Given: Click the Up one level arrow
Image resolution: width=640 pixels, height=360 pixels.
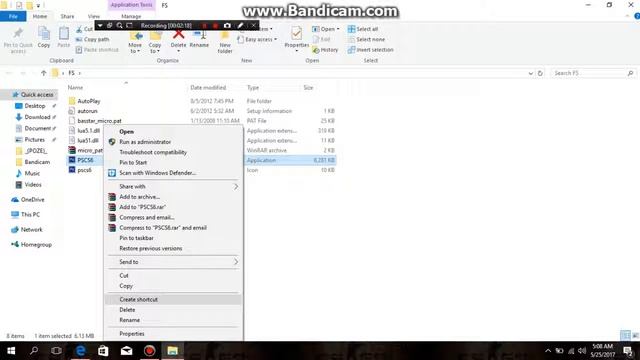Looking at the screenshot, I should pyautogui.click(x=43, y=73).
